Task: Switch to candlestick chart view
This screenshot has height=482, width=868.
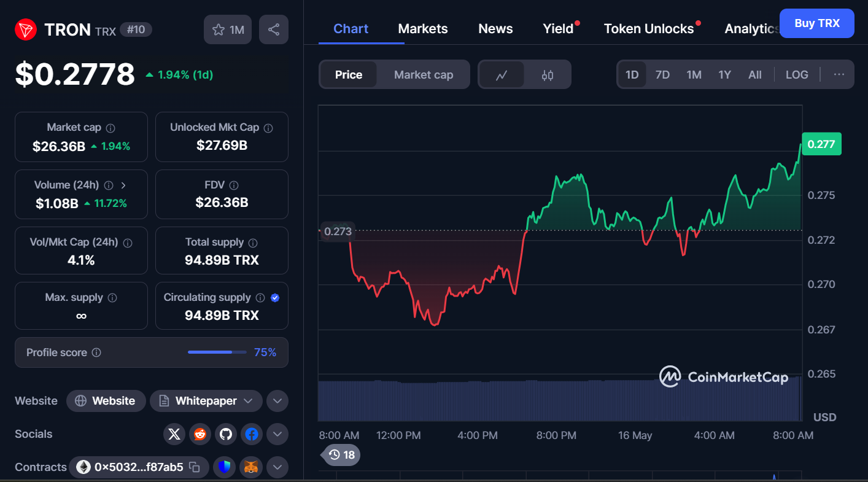Action: click(x=548, y=75)
